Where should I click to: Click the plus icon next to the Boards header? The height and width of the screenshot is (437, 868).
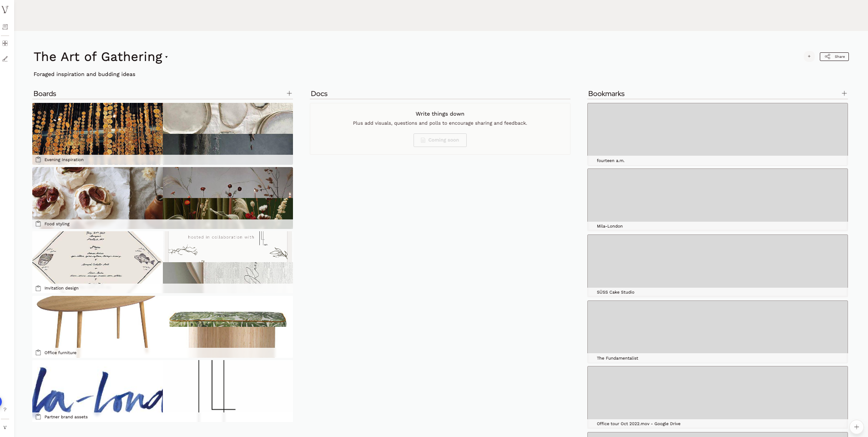coord(289,93)
